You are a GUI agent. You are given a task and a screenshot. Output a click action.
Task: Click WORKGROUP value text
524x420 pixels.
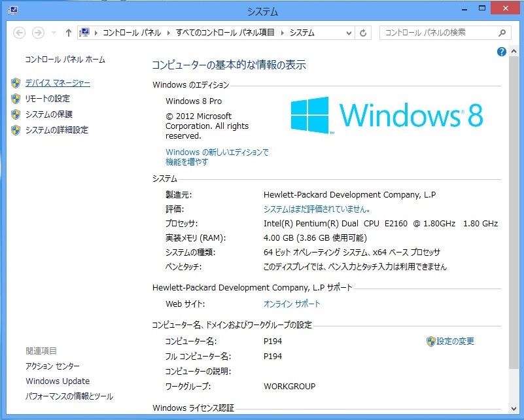click(289, 386)
